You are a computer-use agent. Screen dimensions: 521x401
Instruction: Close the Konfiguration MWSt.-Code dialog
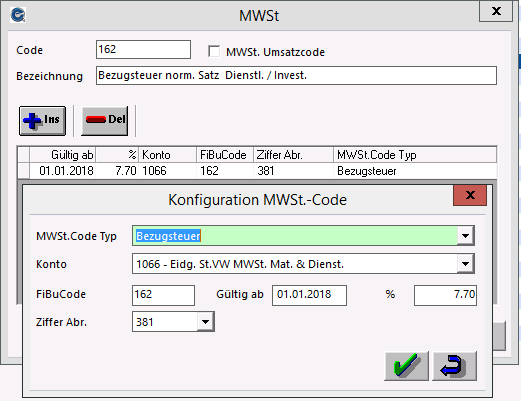(470, 195)
